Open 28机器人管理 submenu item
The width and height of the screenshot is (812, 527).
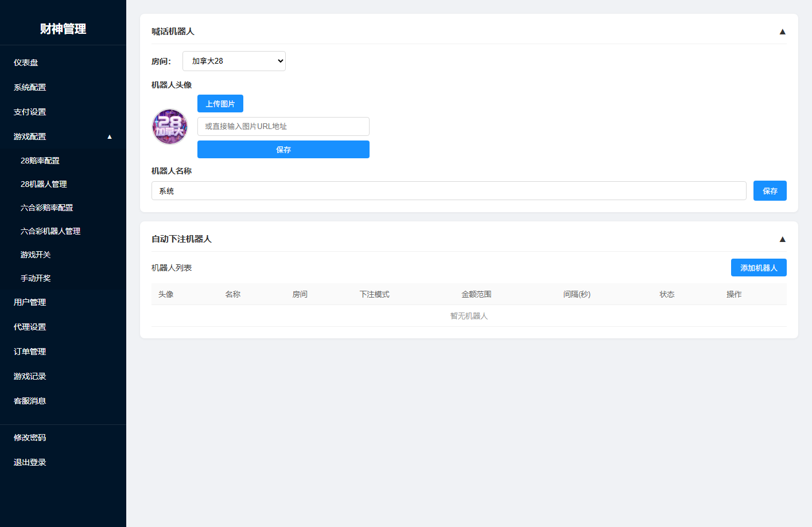[x=44, y=184]
